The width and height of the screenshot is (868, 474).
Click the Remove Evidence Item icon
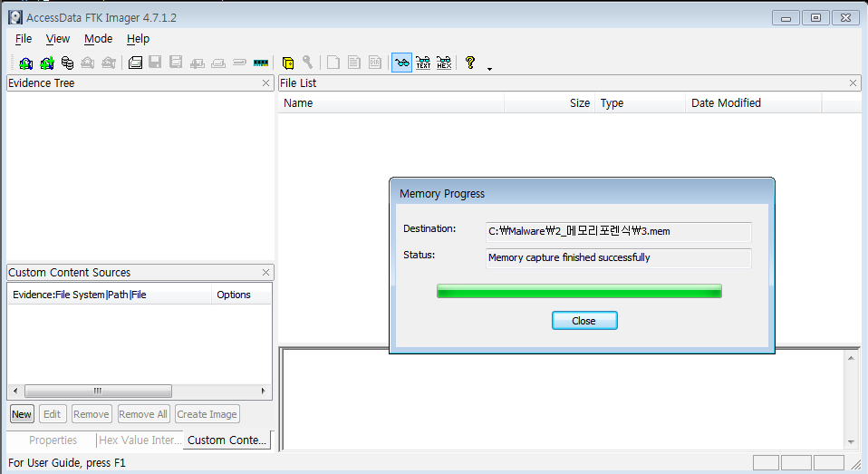click(x=88, y=63)
